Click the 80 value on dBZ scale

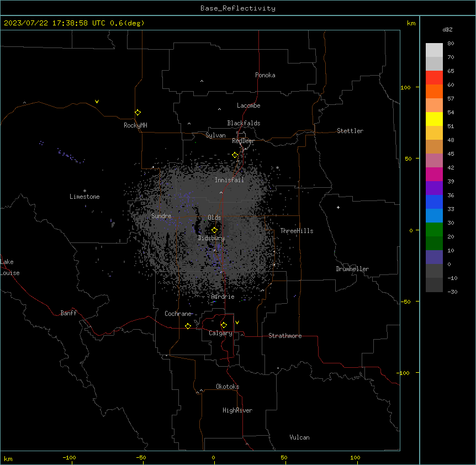[x=451, y=44]
